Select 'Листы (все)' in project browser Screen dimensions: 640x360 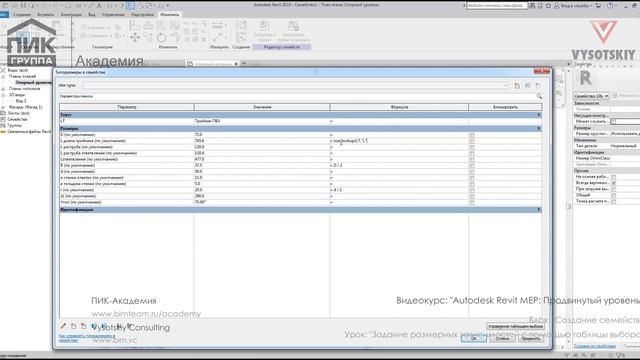pyautogui.click(x=19, y=113)
